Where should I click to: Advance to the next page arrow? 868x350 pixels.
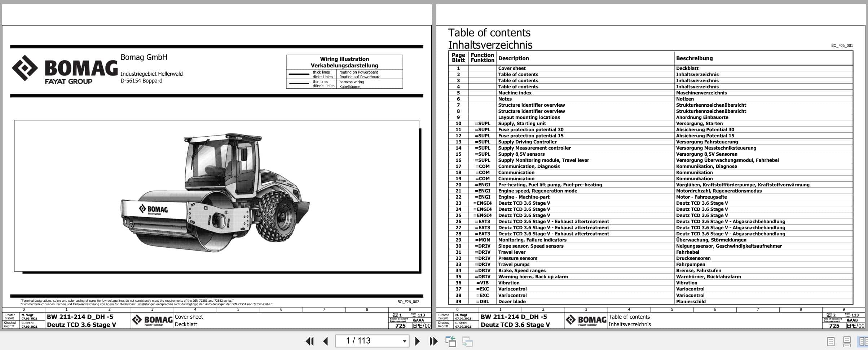pos(418,341)
